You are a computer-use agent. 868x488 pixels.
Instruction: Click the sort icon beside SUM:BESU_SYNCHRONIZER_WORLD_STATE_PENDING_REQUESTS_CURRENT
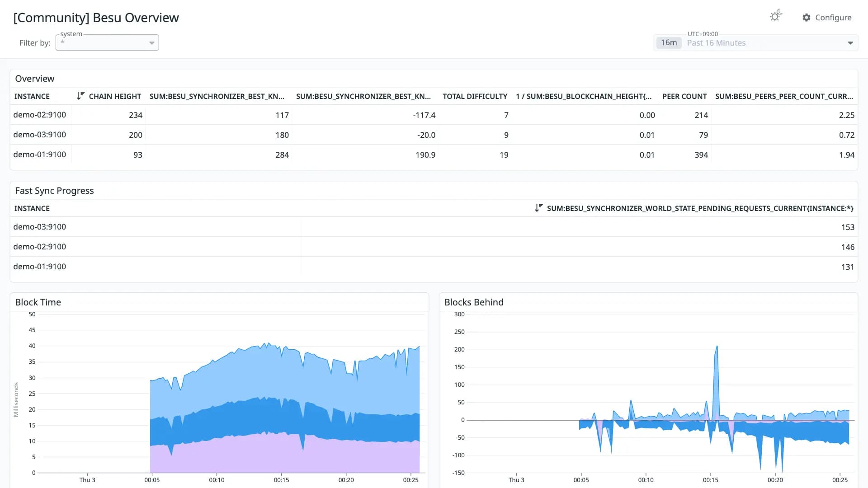click(538, 208)
